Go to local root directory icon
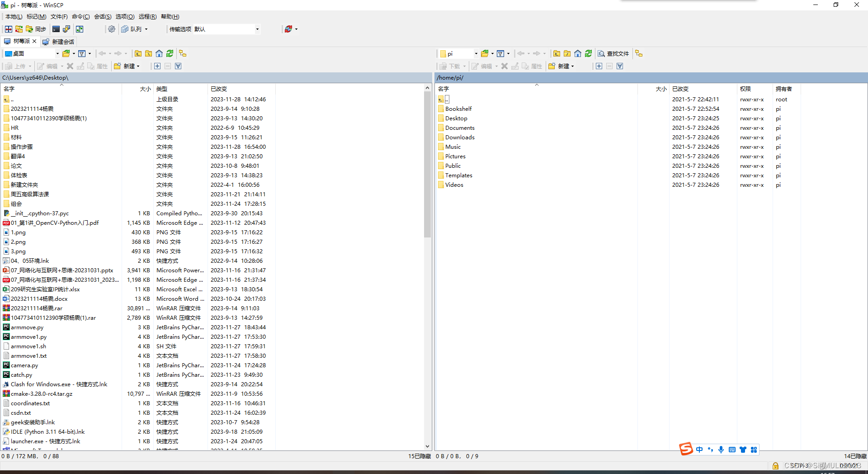Image resolution: width=868 pixels, height=474 pixels. pos(148,53)
